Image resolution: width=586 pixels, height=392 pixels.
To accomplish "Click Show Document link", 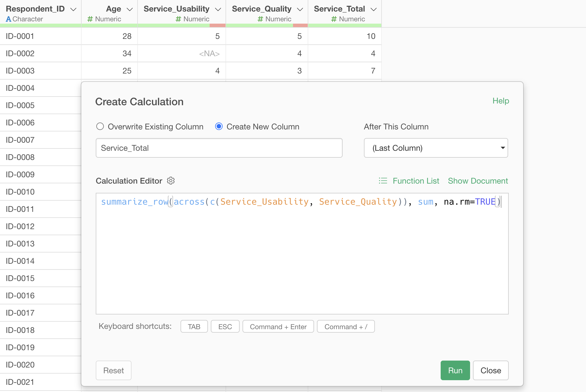I will [478, 181].
